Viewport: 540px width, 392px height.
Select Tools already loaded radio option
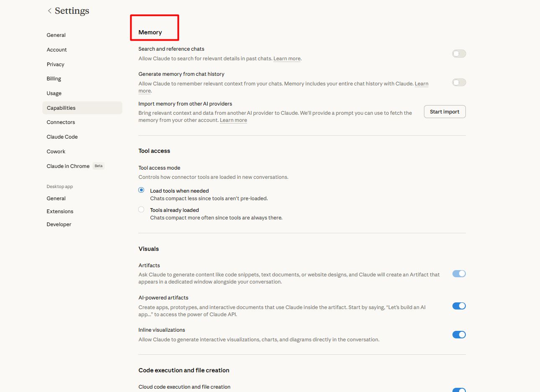141,209
